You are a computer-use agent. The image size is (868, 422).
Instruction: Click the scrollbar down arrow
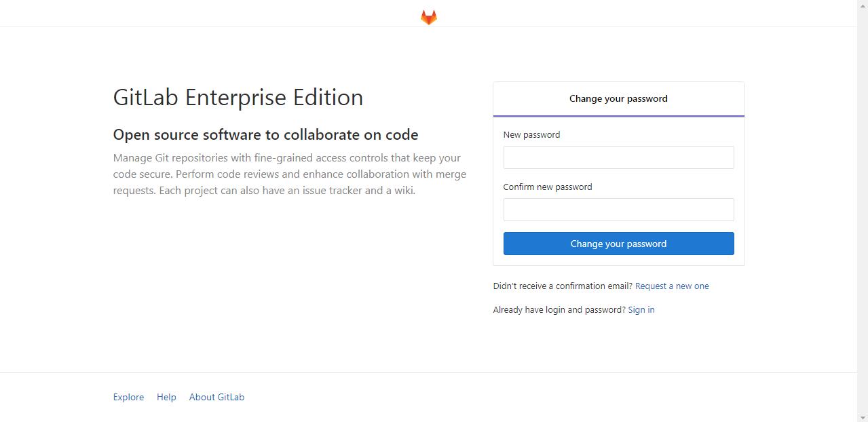[863, 417]
